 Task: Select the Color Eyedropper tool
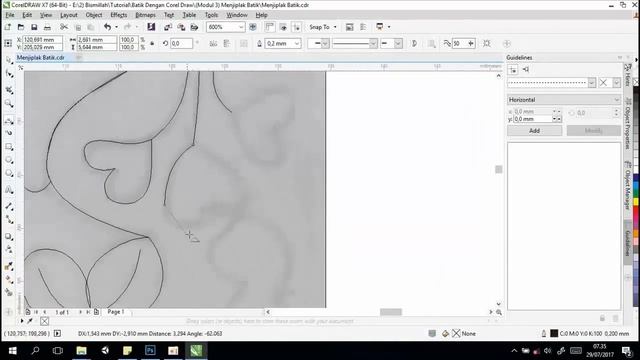(x=9, y=266)
